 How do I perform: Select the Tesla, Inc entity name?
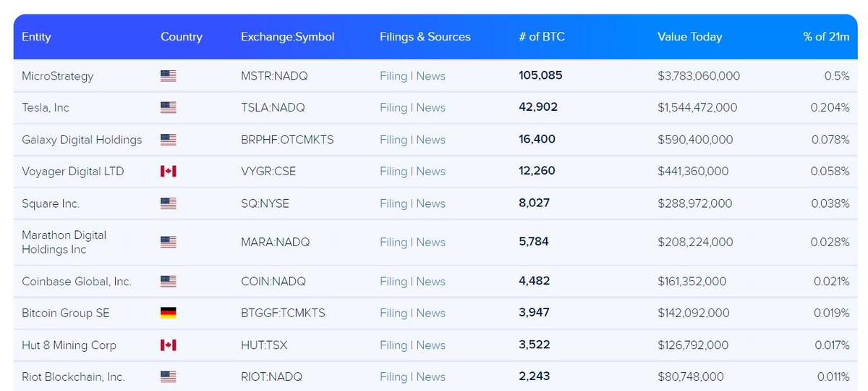[x=46, y=108]
